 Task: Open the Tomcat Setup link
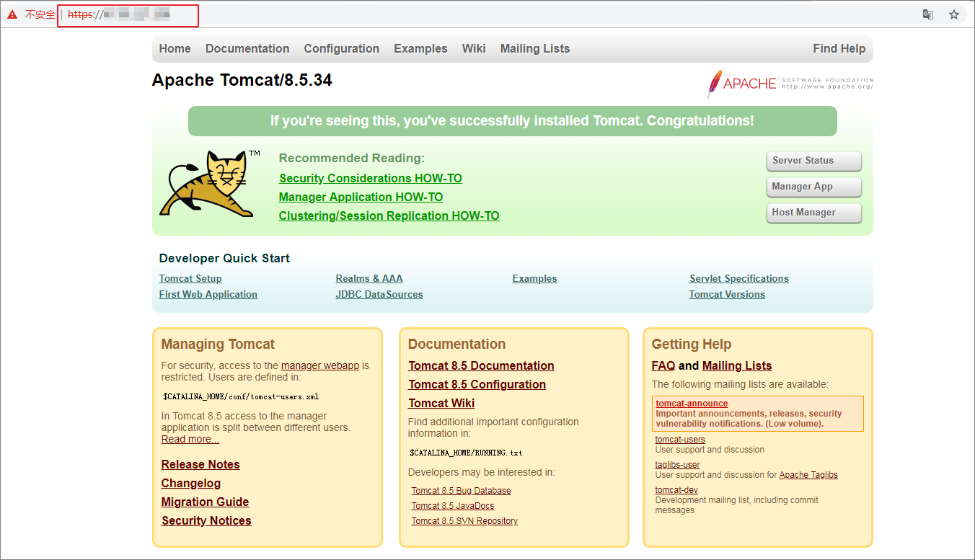pyautogui.click(x=190, y=278)
